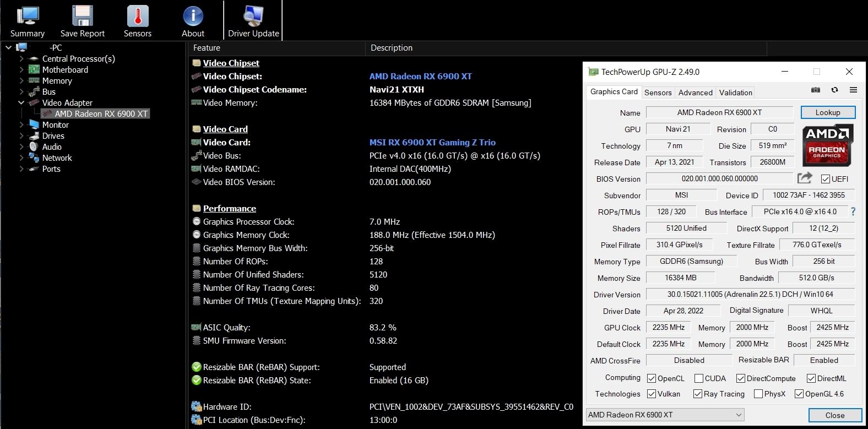Click the Video Chipset section heading
This screenshot has width=868, height=429.
[231, 63]
